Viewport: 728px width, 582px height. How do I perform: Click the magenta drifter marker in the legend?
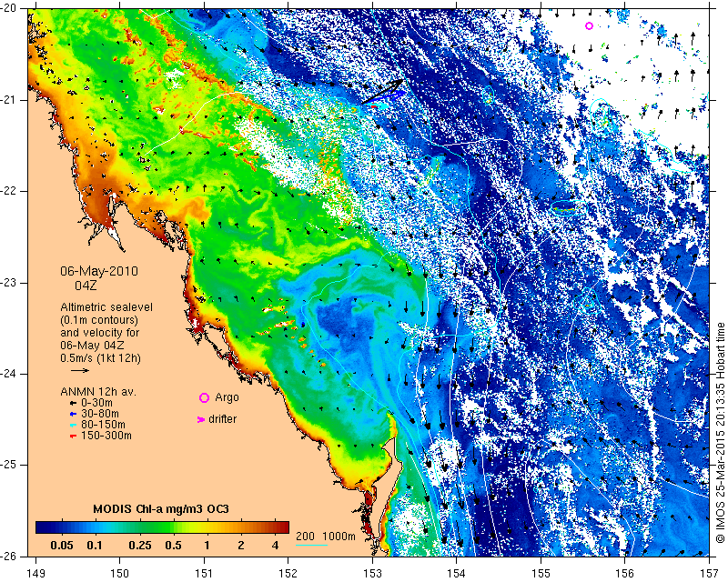click(200, 419)
